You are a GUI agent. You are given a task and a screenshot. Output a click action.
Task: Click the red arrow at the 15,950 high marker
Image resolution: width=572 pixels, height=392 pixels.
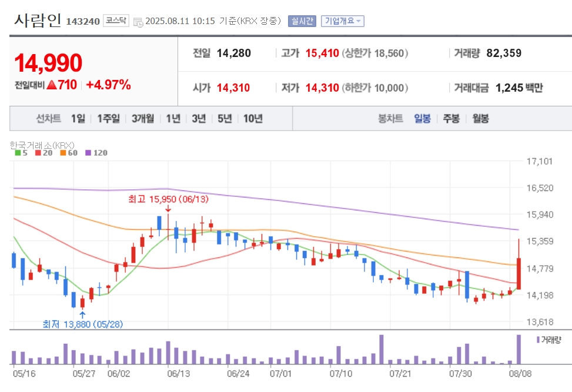(x=168, y=209)
